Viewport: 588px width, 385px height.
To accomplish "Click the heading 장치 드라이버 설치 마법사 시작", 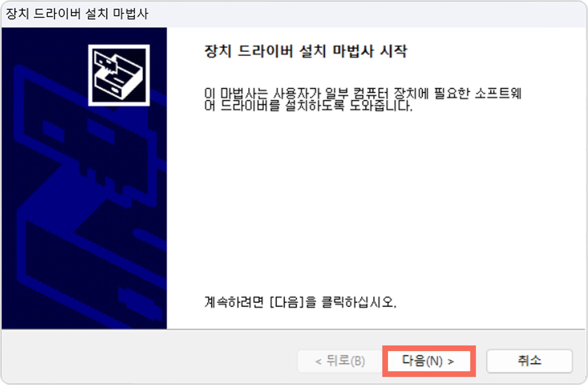I will click(x=306, y=51).
